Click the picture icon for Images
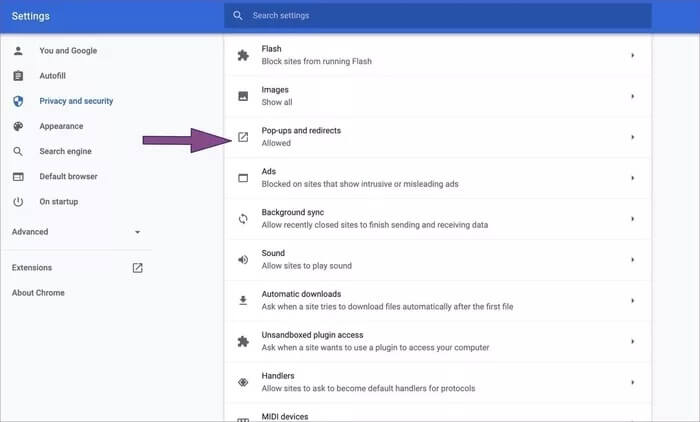 [x=243, y=96]
